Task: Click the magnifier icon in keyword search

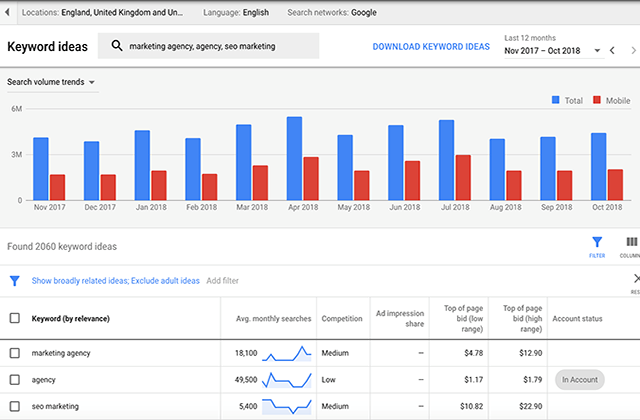Action: pyautogui.click(x=118, y=46)
